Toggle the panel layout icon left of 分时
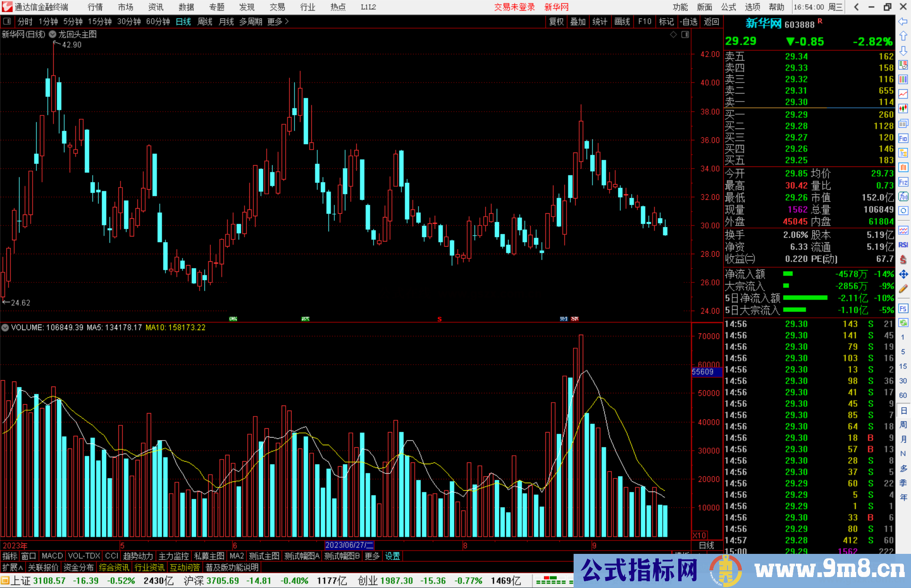This screenshot has width=911, height=588. pyautogui.click(x=7, y=21)
